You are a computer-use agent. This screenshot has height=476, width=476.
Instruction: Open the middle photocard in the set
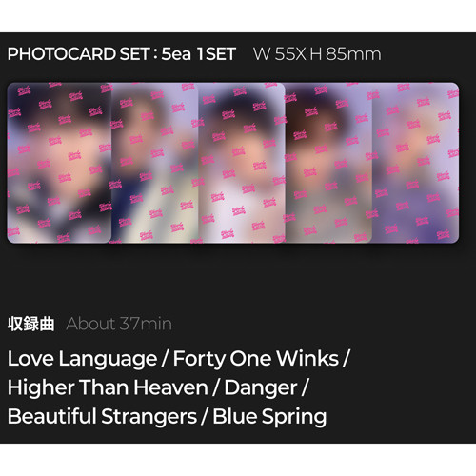[242, 163]
